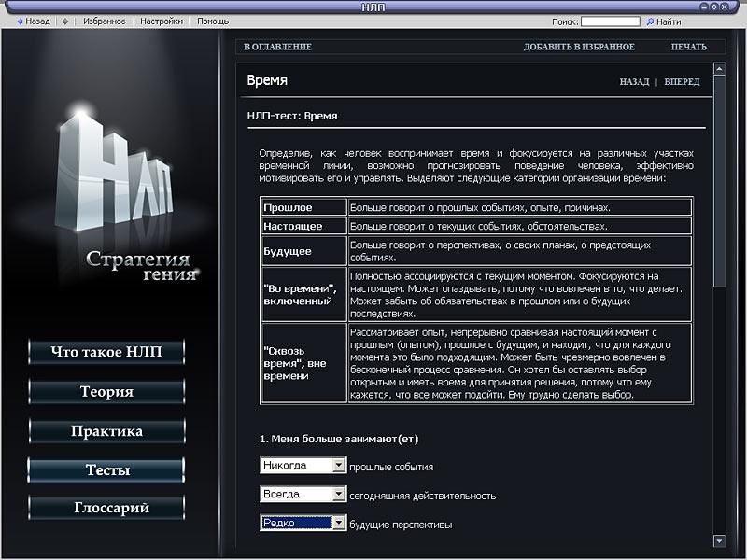The width and height of the screenshot is (747, 560).
Task: Open the Настройки menu
Action: [162, 21]
